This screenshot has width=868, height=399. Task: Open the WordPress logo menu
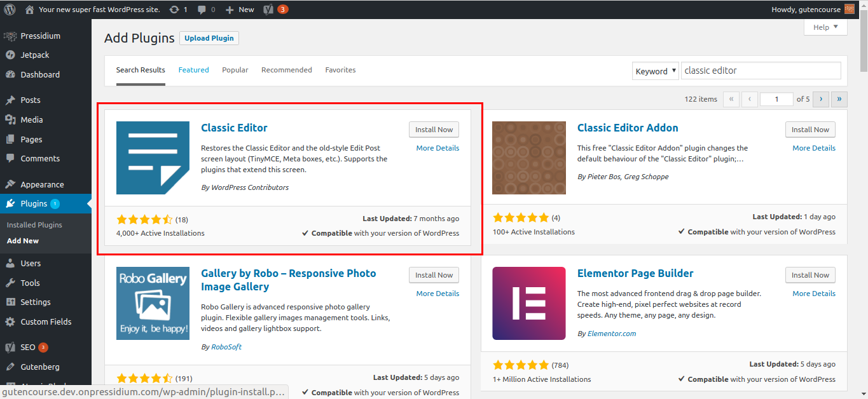coord(10,10)
